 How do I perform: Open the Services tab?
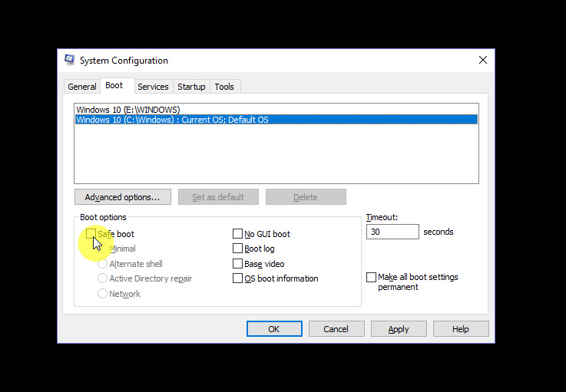point(153,87)
